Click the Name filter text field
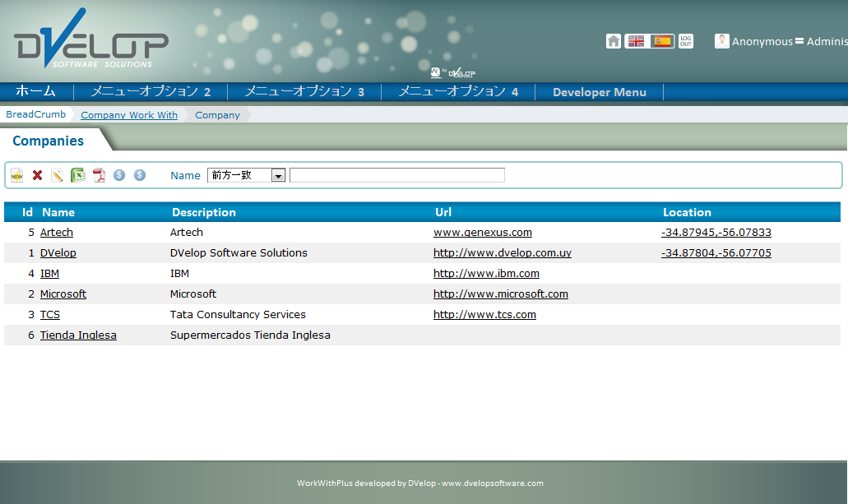848x504 pixels. click(396, 175)
